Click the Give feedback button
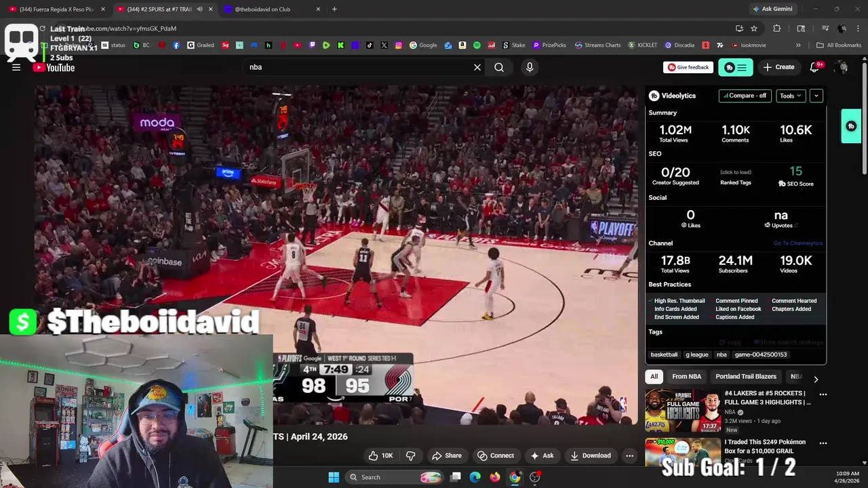The image size is (868, 488). [x=688, y=67]
